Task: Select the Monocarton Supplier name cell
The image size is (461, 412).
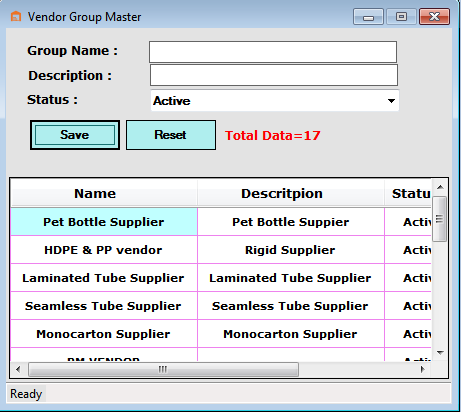Action: (x=104, y=334)
